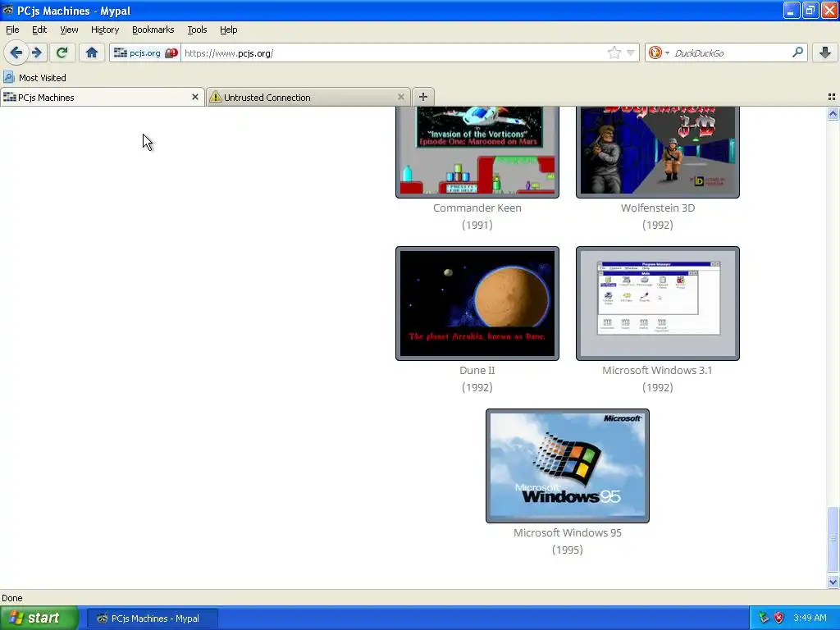
Task: Click the address bar URL field
Action: 394,53
